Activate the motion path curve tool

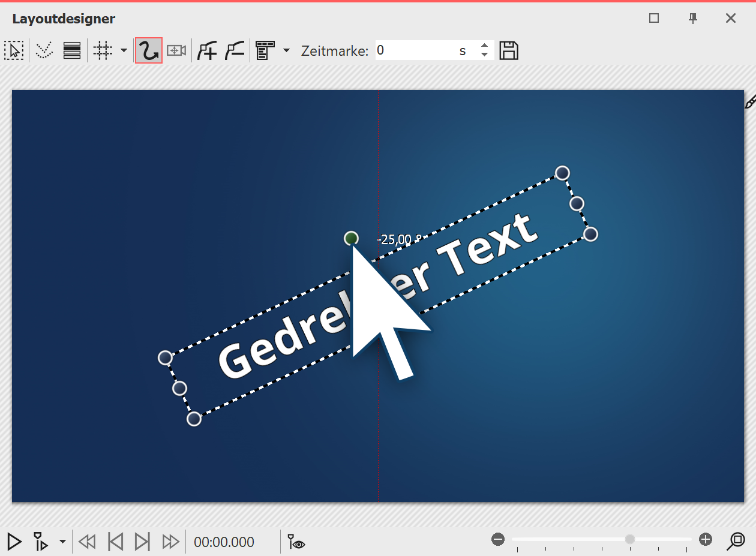(148, 50)
